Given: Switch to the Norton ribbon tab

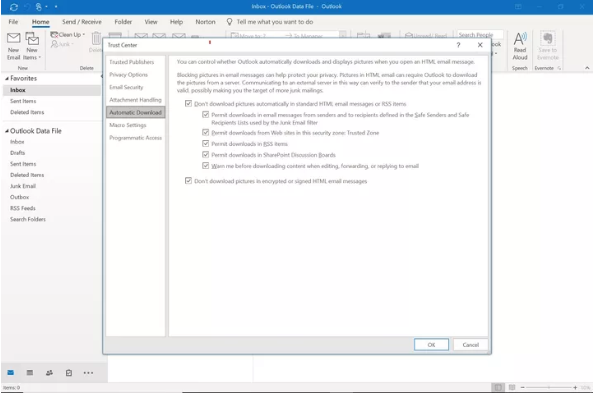Looking at the screenshot, I should point(205,22).
